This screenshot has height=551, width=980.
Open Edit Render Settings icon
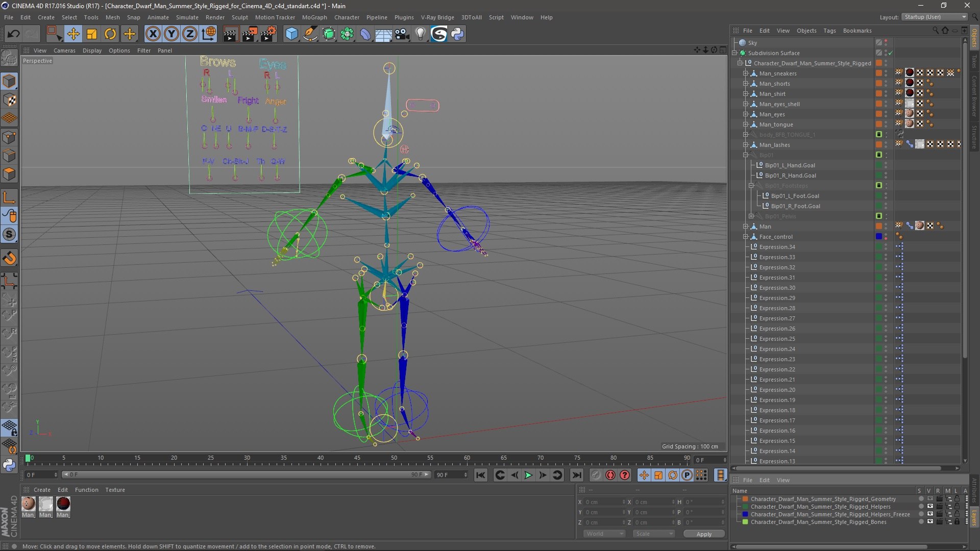[268, 34]
